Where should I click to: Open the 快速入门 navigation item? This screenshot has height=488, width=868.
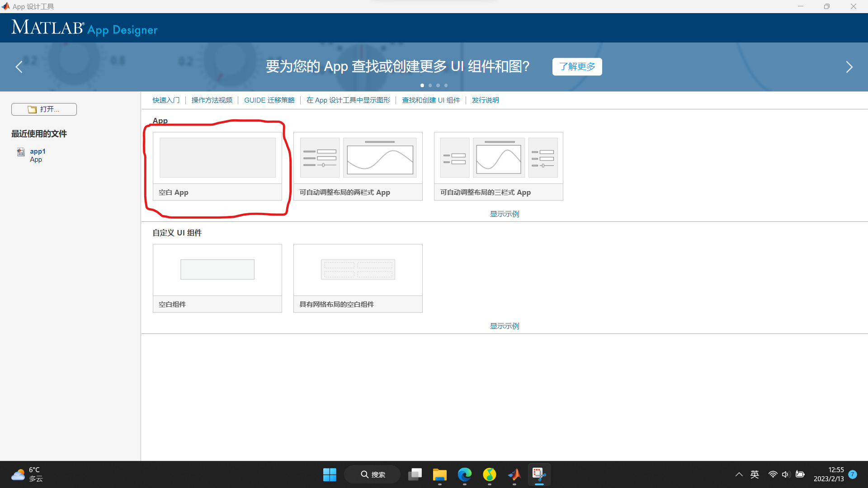tap(166, 100)
